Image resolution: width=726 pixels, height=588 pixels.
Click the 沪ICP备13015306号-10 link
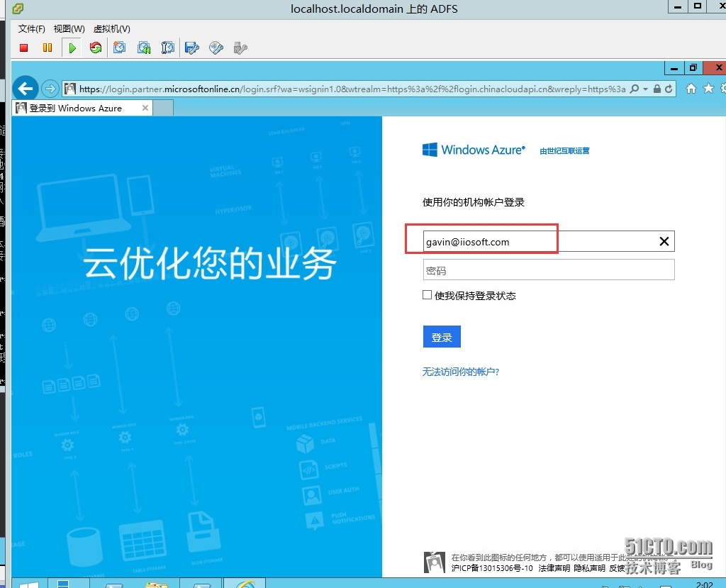(492, 568)
